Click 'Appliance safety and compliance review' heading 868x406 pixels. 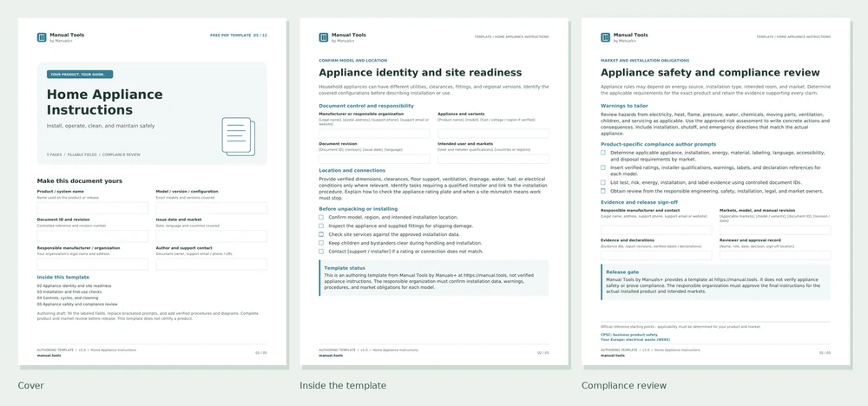[x=710, y=73]
